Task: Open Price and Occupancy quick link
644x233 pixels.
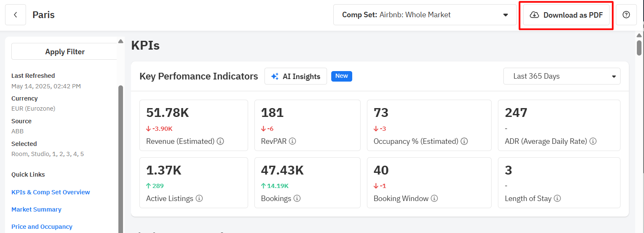Action: pyautogui.click(x=42, y=227)
